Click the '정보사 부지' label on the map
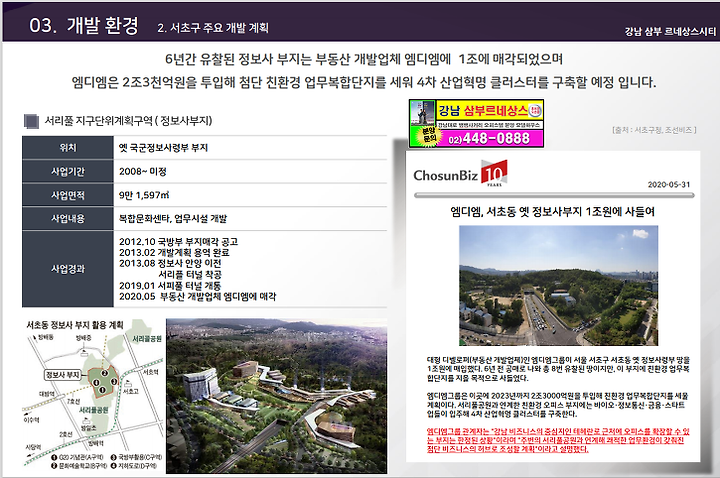 (x=62, y=375)
